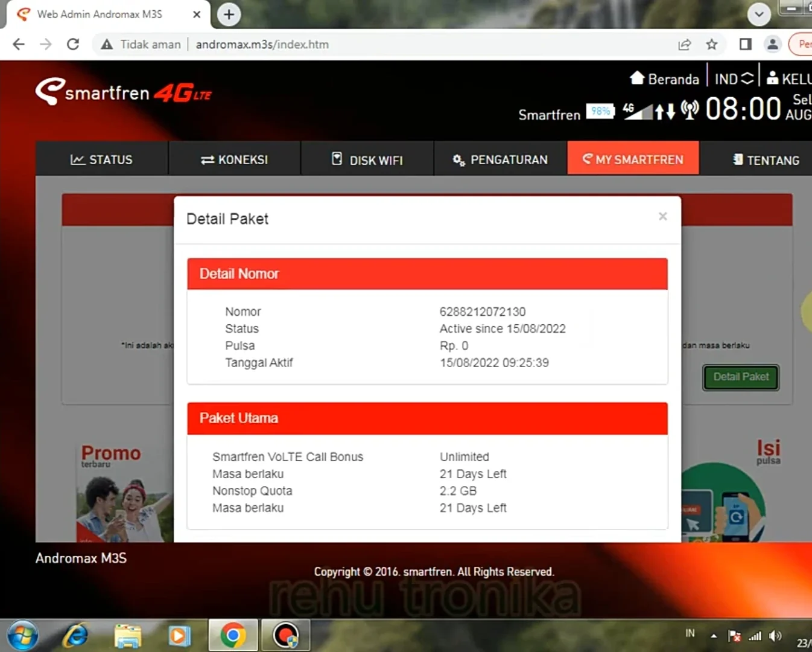
Task: Click the screen recorder taskbar icon
Action: tap(285, 636)
